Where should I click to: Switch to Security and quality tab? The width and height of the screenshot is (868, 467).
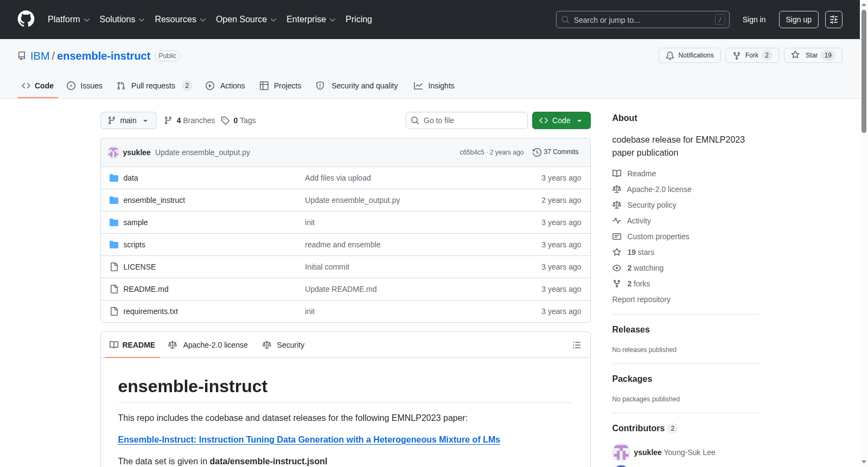(x=357, y=86)
